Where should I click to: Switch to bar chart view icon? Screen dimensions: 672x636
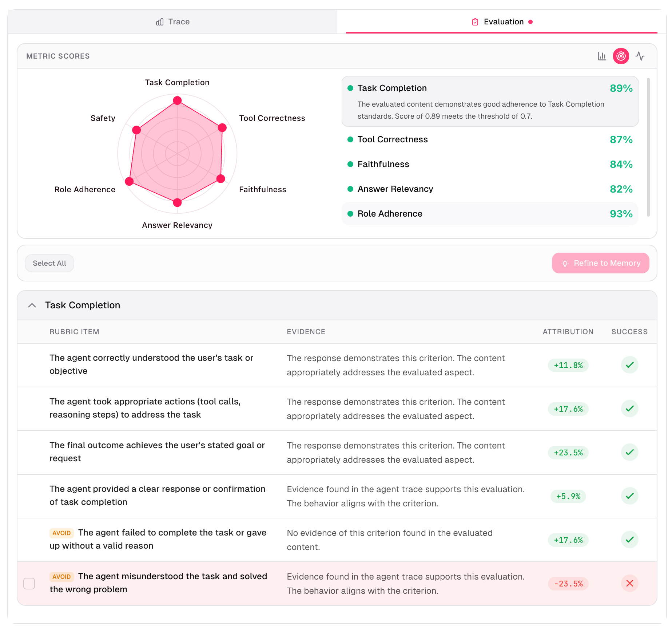[602, 56]
